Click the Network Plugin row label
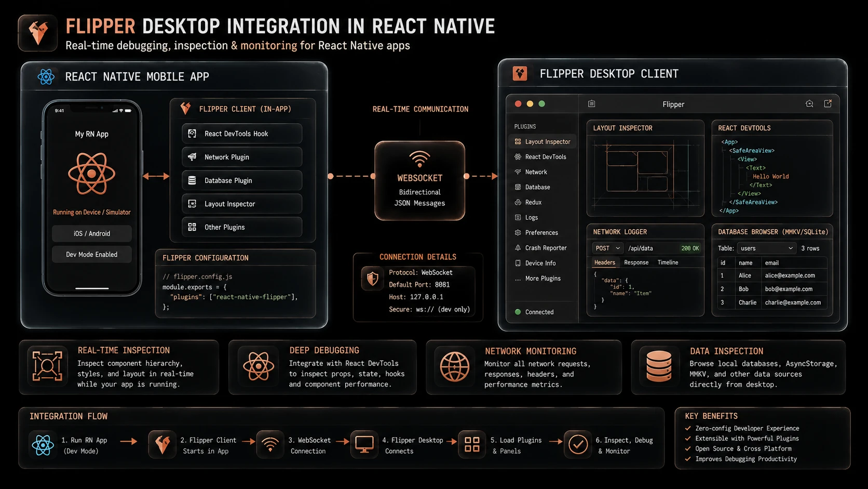The width and height of the screenshot is (868, 489). [x=227, y=157]
